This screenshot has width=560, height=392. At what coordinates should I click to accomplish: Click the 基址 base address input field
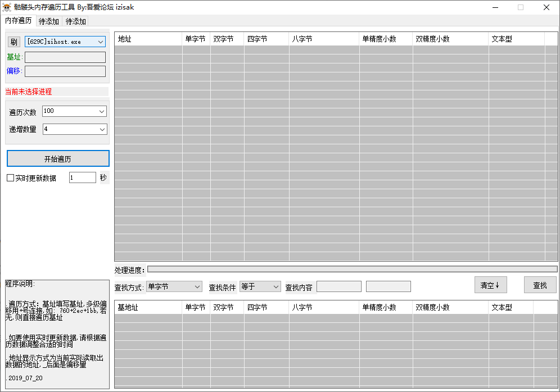click(65, 57)
